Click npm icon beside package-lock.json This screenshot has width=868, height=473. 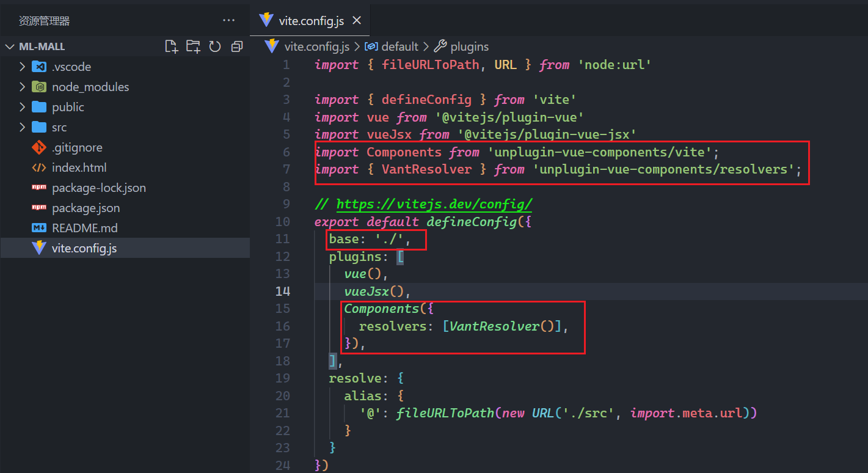point(39,188)
